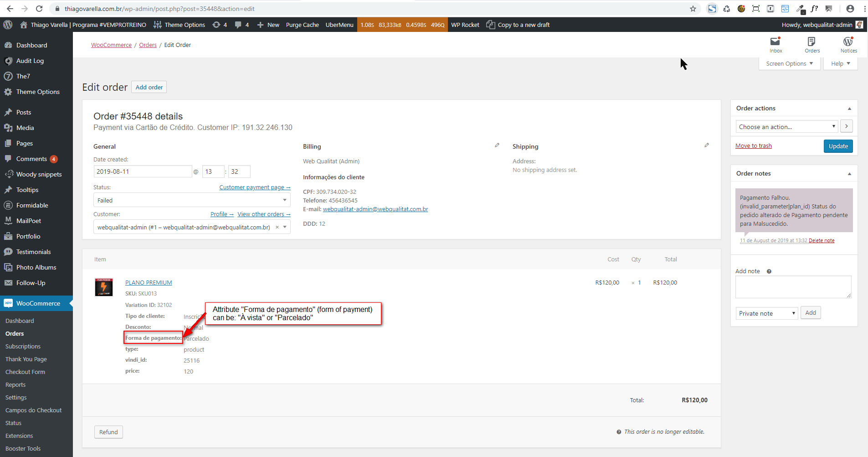Go back in browser history
Viewport: 868px width, 457px height.
[10, 9]
